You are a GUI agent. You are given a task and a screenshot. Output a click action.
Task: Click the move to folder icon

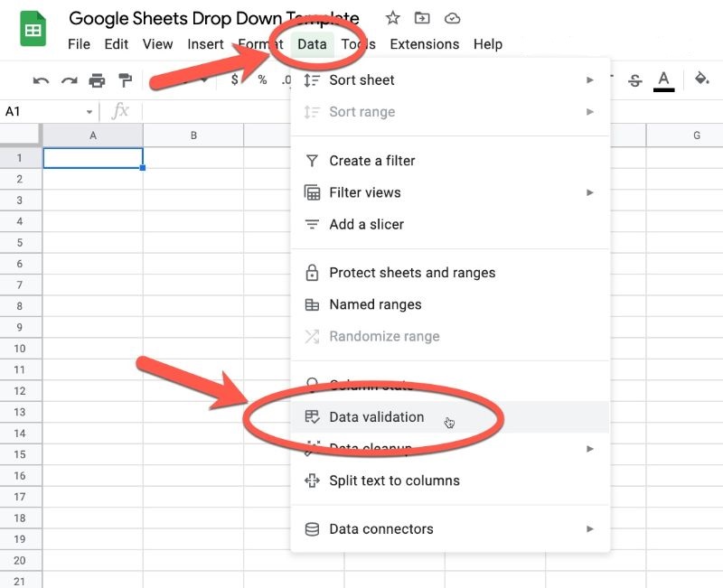coord(422,18)
